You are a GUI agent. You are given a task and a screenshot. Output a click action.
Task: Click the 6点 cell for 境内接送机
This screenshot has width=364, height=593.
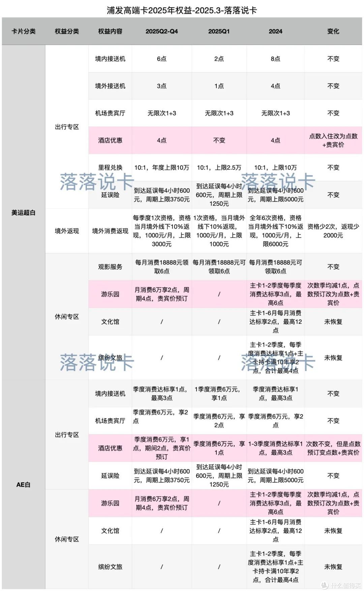[x=162, y=59]
